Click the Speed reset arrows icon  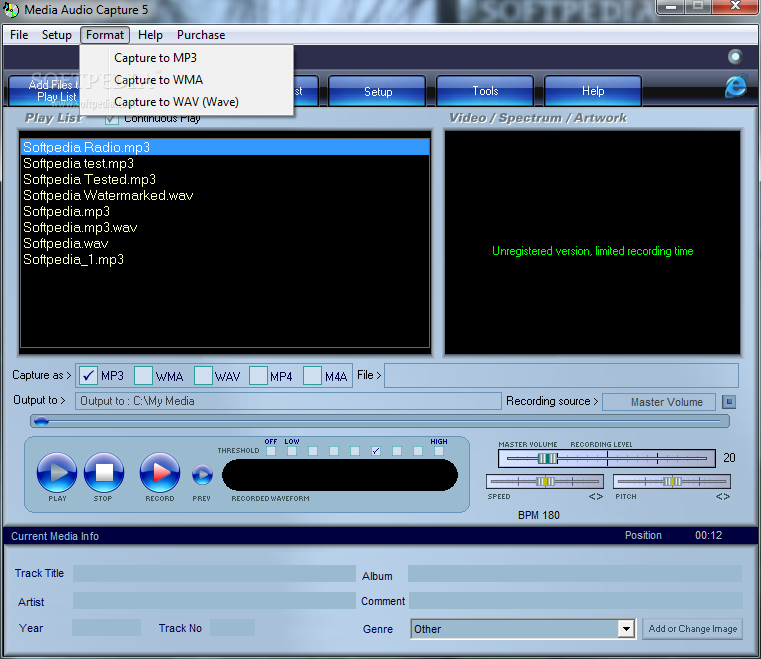click(x=596, y=496)
